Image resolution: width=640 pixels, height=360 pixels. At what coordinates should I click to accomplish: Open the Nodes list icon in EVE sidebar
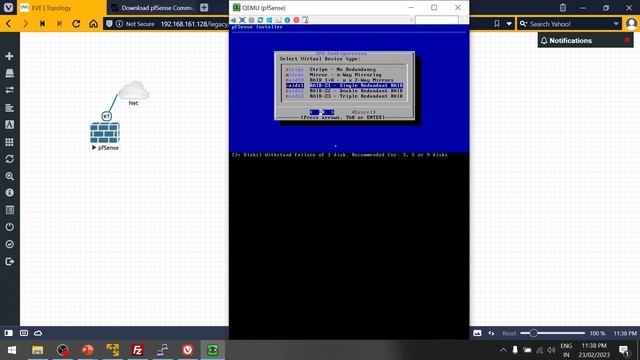[x=9, y=73]
